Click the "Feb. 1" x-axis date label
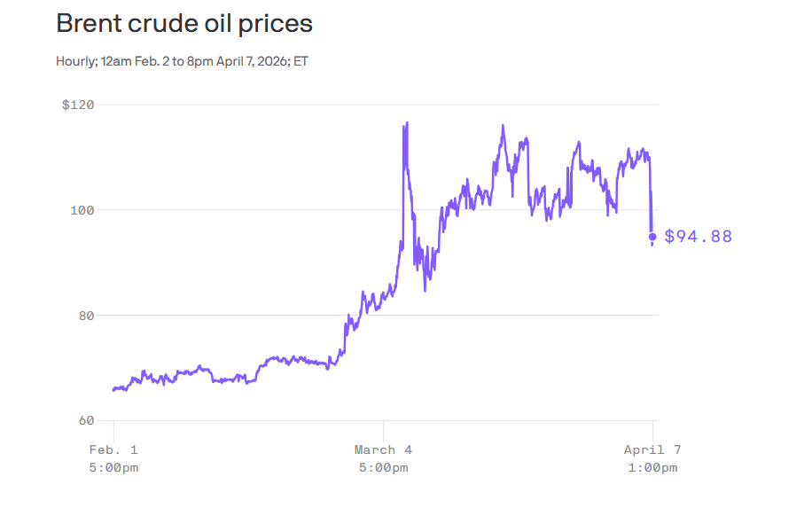 113,450
